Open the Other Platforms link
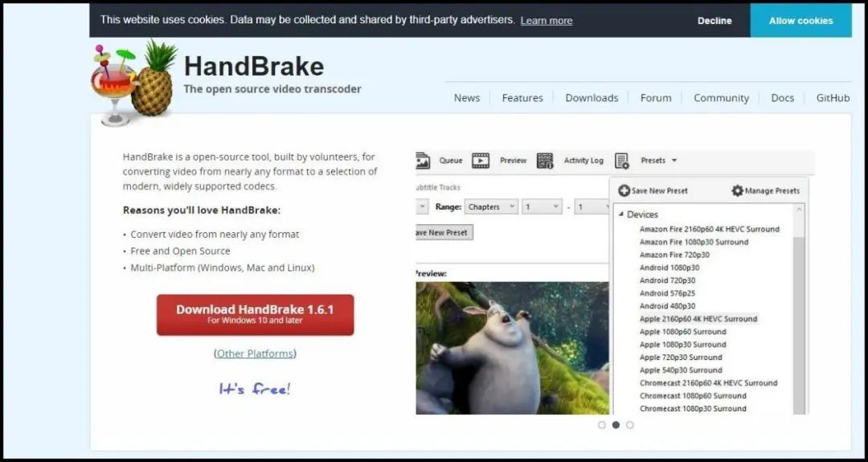The width and height of the screenshot is (868, 462). pyautogui.click(x=256, y=353)
